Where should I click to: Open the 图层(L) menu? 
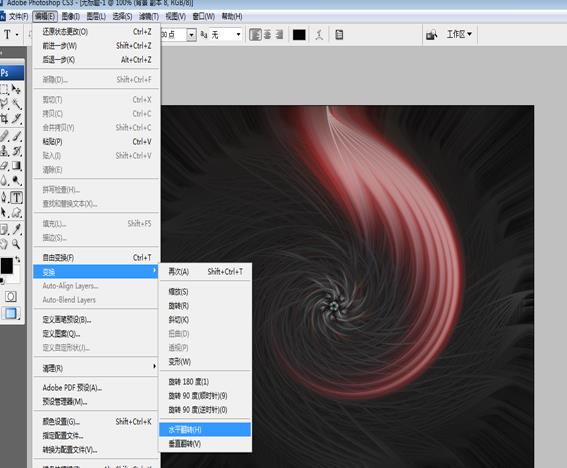(96, 16)
